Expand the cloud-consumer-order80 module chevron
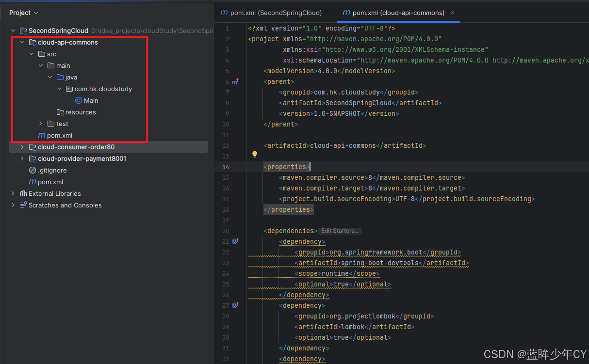The image size is (589, 364). [x=22, y=147]
